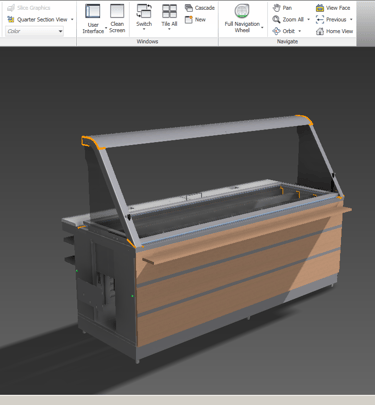This screenshot has height=405, width=375.
Task: Open the Switch windows dropdown arrow
Action: tap(144, 29)
